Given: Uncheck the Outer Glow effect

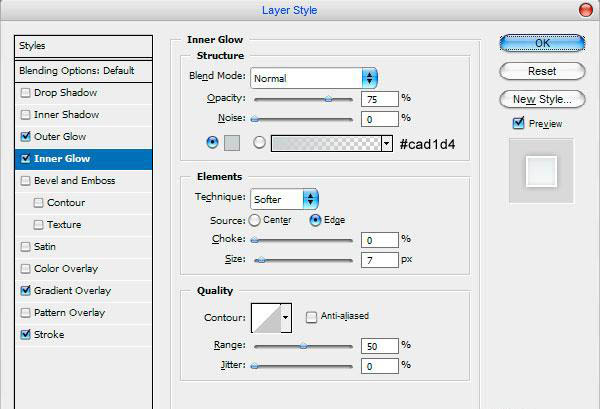Looking at the screenshot, I should (25, 137).
